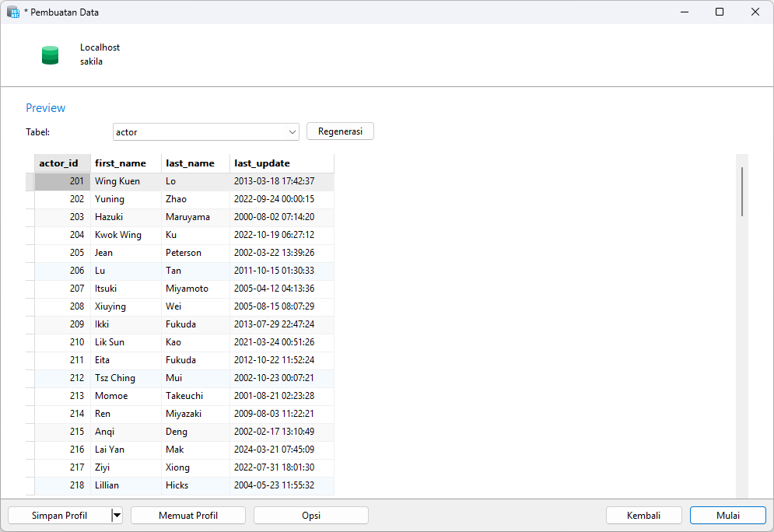Select the cell 'Lik Sun'

tap(126, 342)
